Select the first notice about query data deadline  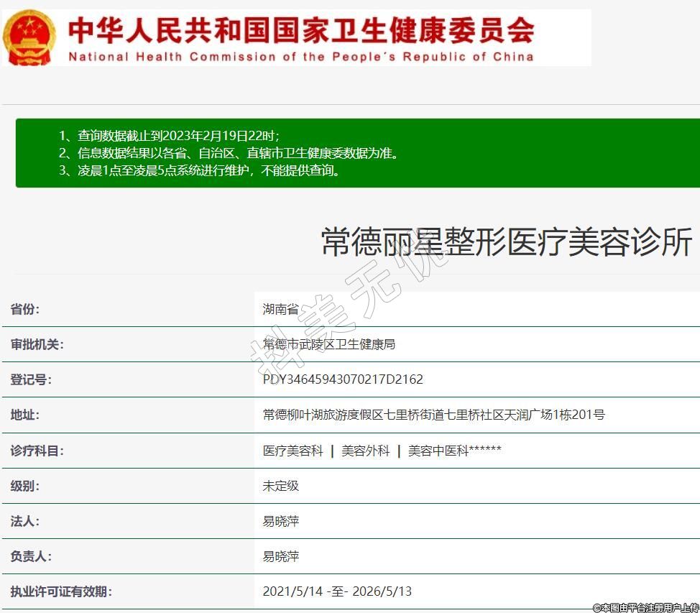pos(169,135)
